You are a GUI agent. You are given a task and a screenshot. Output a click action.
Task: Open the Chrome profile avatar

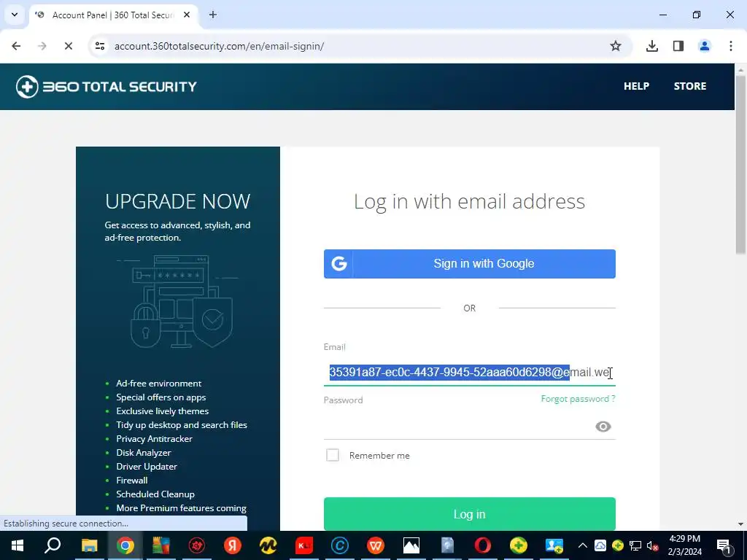[704, 46]
